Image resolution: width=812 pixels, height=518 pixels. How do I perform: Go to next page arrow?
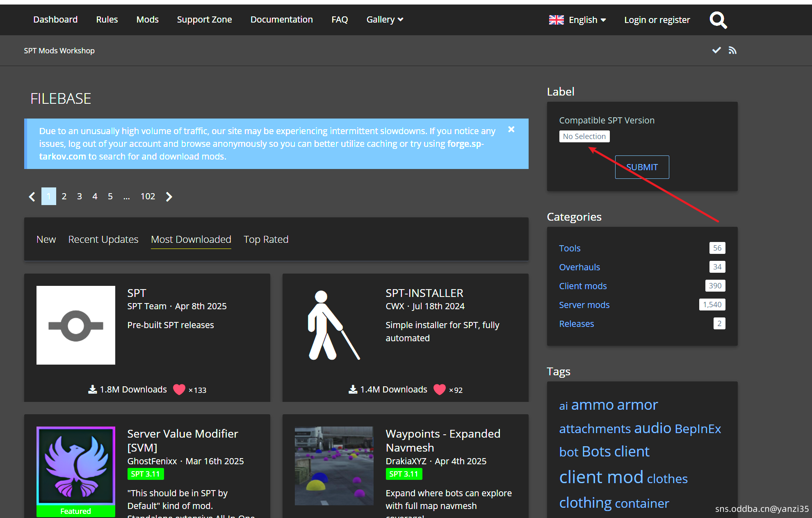click(x=169, y=196)
